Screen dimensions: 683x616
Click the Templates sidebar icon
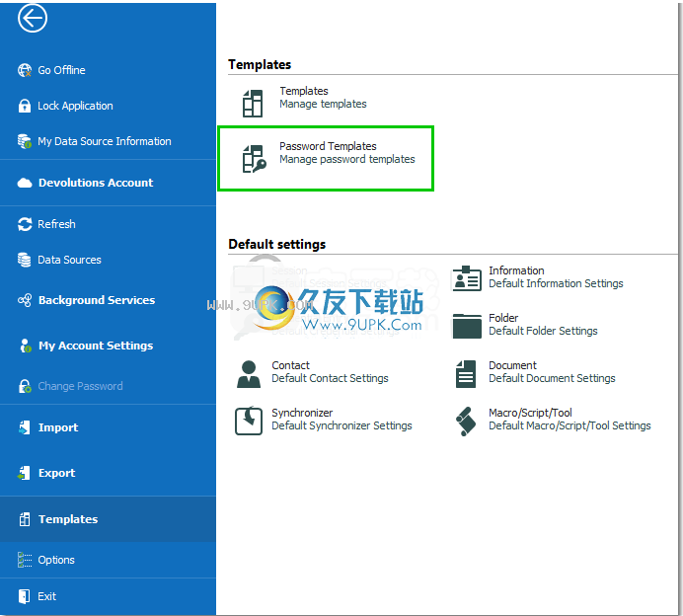[x=25, y=519]
